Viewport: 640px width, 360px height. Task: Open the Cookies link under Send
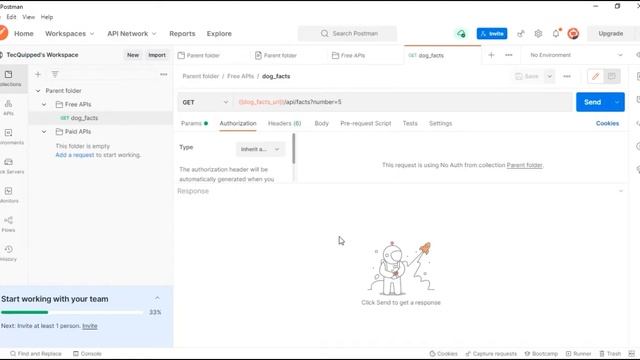click(x=607, y=123)
